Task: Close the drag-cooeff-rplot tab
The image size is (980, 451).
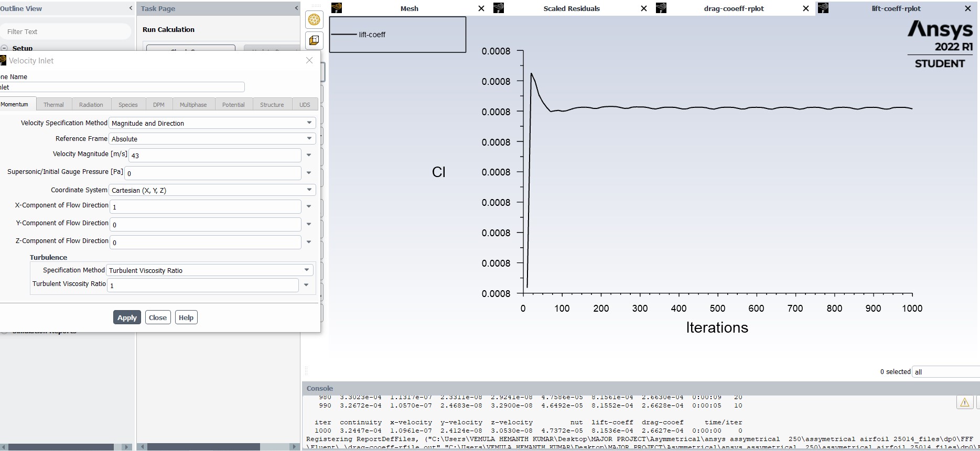Action: 806,8
